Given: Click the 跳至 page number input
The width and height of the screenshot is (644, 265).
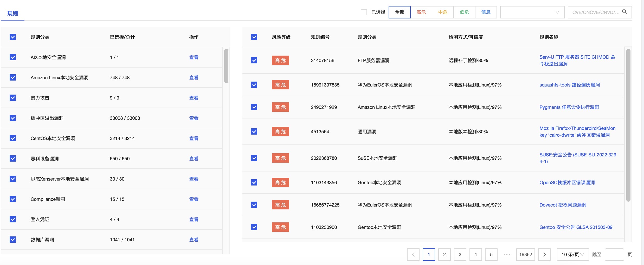Looking at the screenshot, I should (x=614, y=255).
